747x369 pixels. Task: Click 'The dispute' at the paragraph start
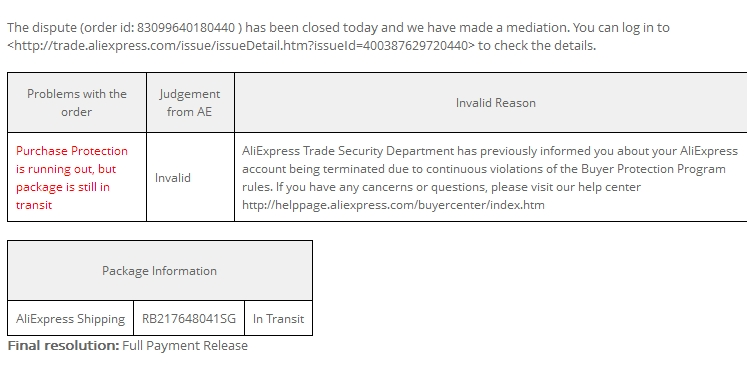tap(42, 28)
